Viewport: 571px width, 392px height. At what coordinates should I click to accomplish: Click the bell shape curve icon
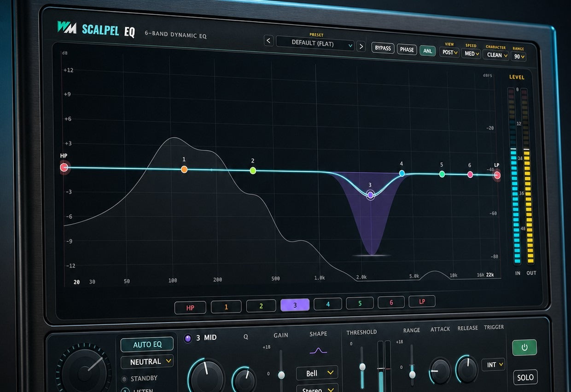pos(318,351)
